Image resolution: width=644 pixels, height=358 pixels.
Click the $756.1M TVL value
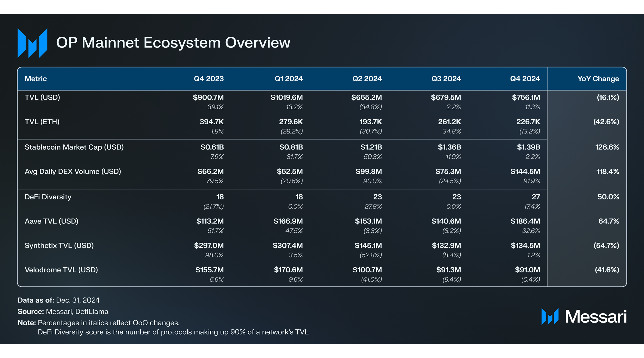pyautogui.click(x=526, y=97)
